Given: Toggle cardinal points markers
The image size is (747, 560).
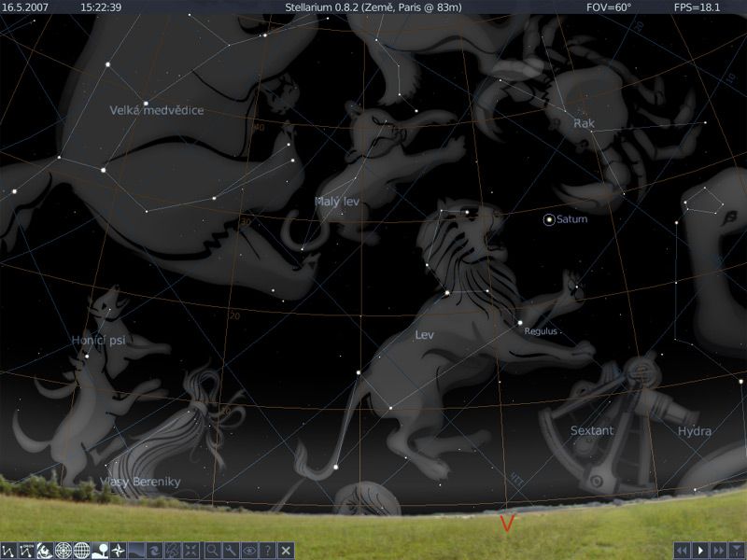Looking at the screenshot, I should 118,551.
